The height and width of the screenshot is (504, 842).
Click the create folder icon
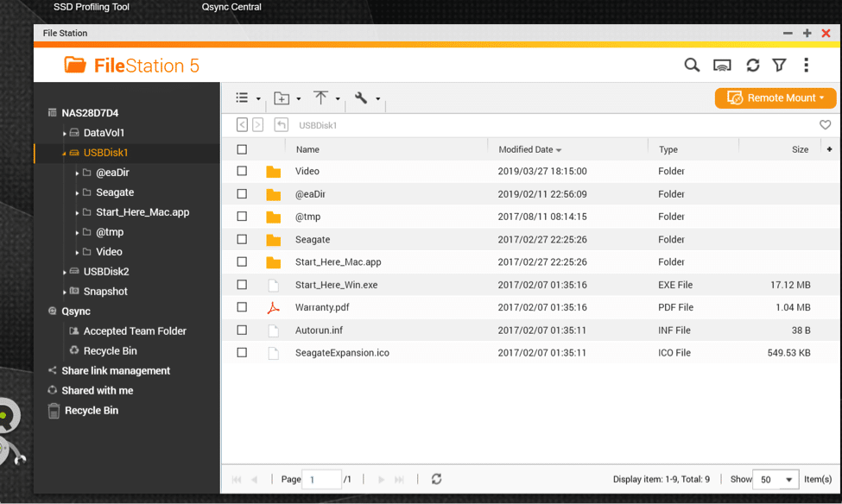pos(282,98)
